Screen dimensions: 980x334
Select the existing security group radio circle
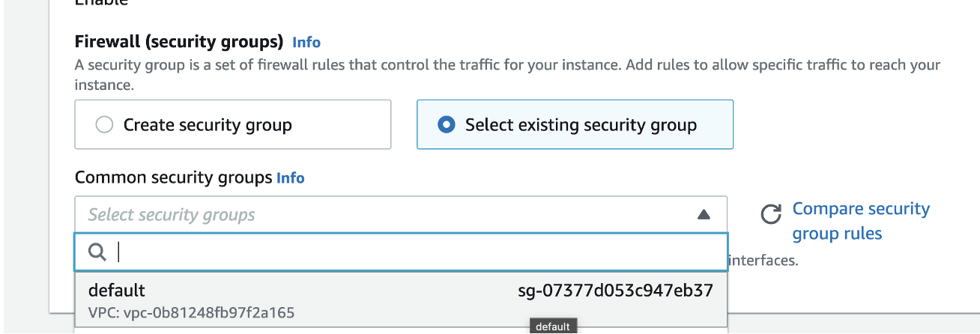(x=447, y=125)
